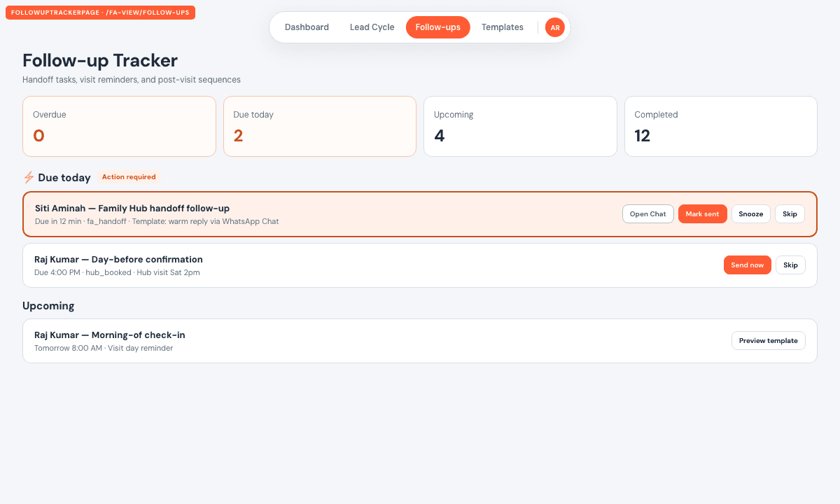Select the Follow-ups tab

click(x=438, y=27)
